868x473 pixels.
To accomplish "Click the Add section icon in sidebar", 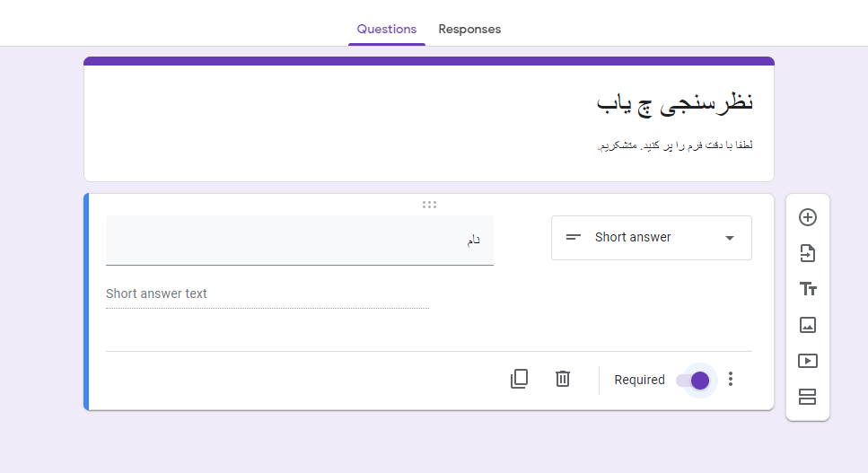I will click(x=807, y=397).
